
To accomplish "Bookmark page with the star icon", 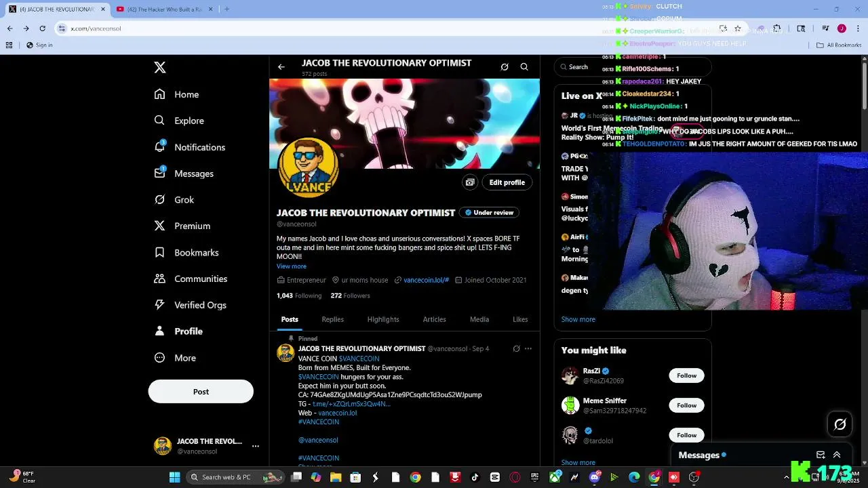I will (x=738, y=28).
